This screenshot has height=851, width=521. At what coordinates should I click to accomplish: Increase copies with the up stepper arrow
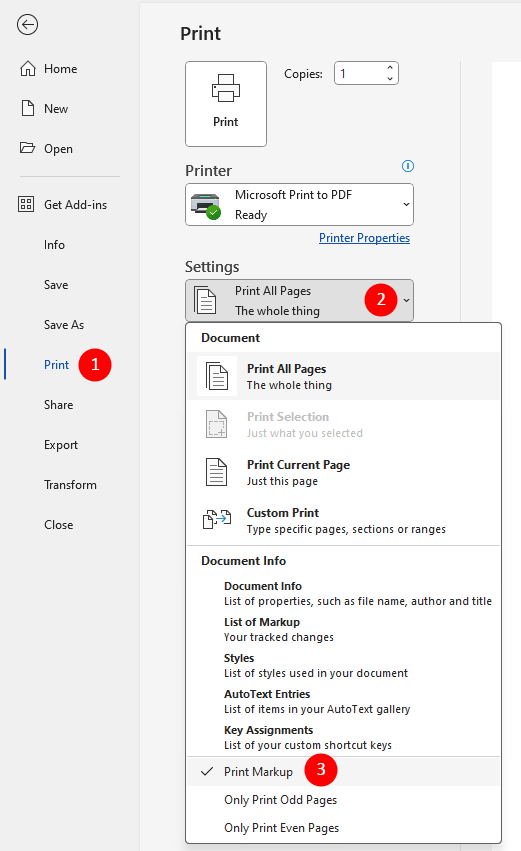click(390, 68)
